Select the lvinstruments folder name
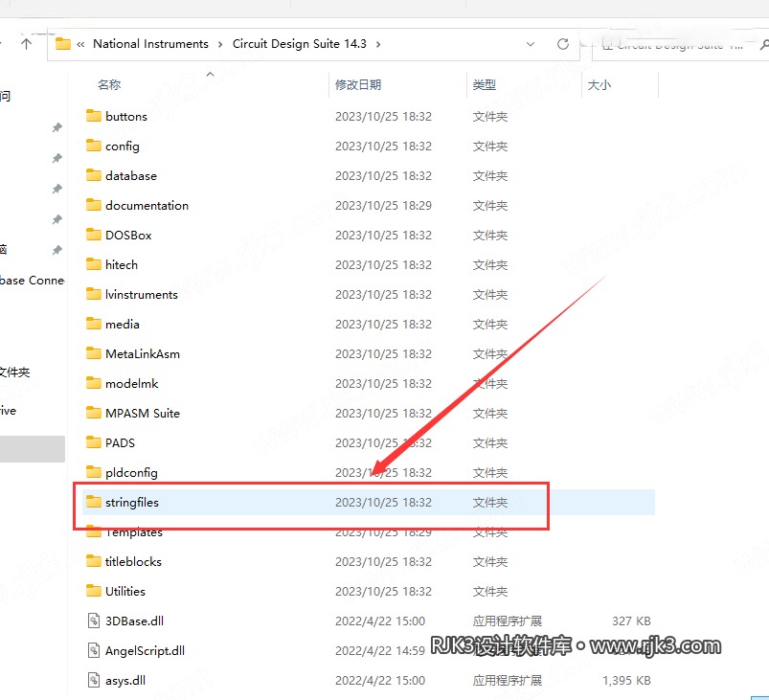769x700 pixels. 141,294
